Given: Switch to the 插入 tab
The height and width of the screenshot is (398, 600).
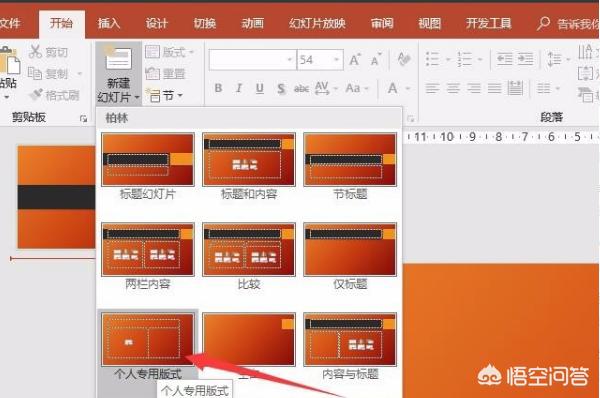Looking at the screenshot, I should coord(109,24).
